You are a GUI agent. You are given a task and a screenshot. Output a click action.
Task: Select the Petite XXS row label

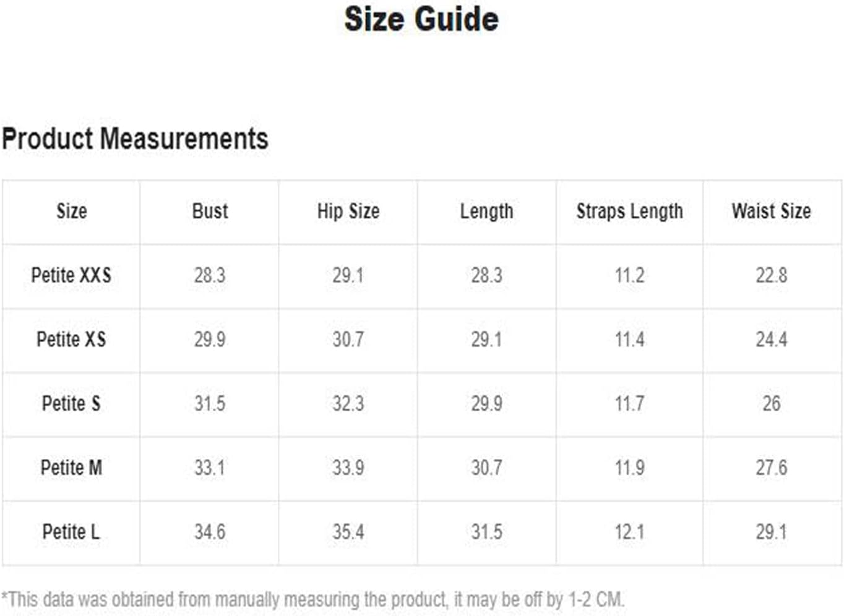pos(71,275)
